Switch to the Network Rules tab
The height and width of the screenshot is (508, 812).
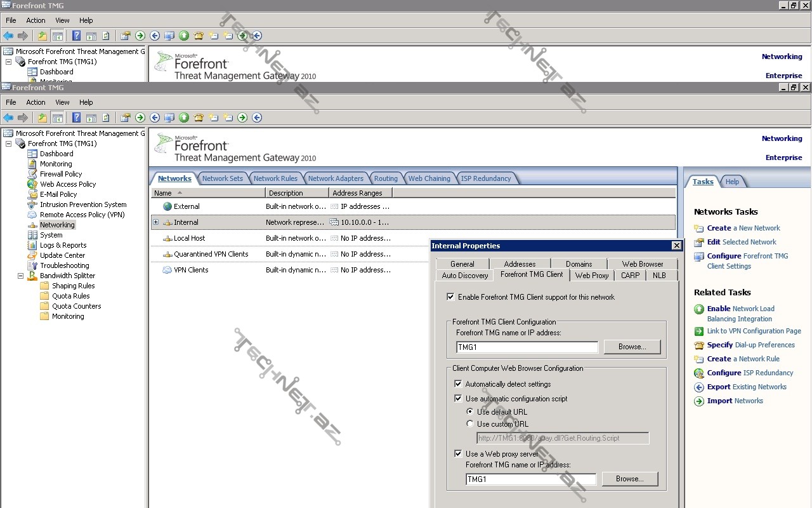275,178
